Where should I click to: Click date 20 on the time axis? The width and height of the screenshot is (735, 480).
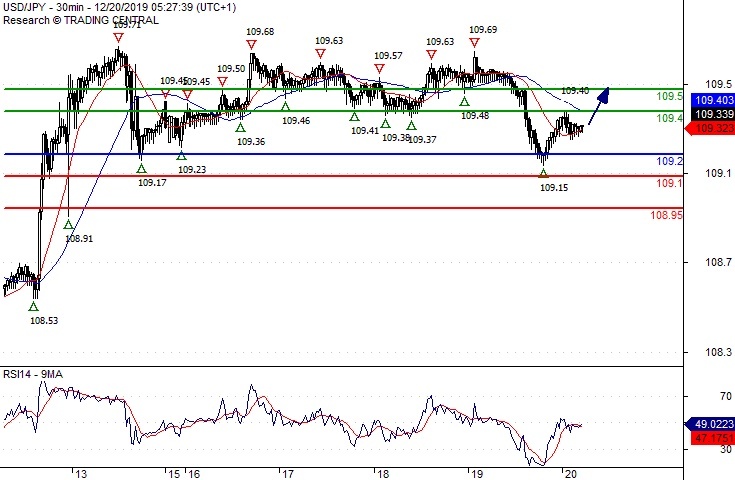click(x=571, y=474)
